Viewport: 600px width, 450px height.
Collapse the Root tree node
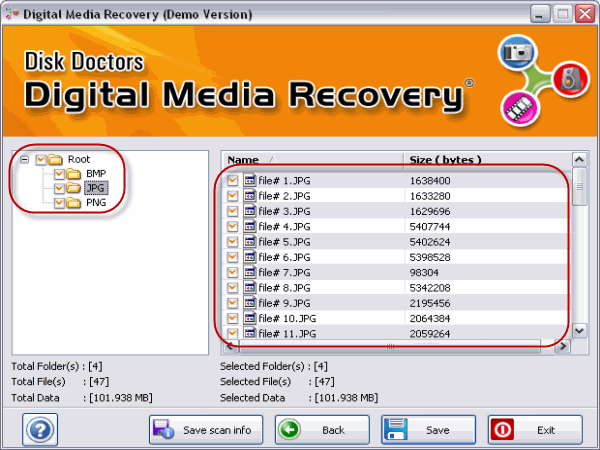coord(24,159)
